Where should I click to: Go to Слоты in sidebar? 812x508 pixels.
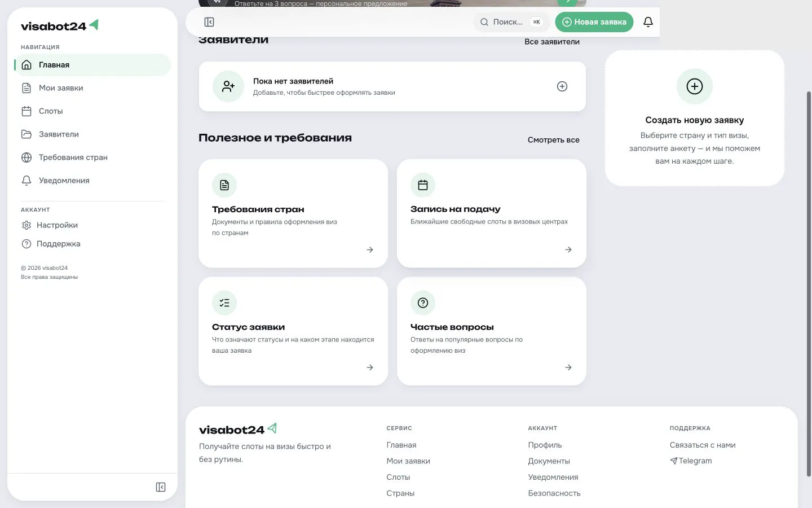tap(92, 111)
